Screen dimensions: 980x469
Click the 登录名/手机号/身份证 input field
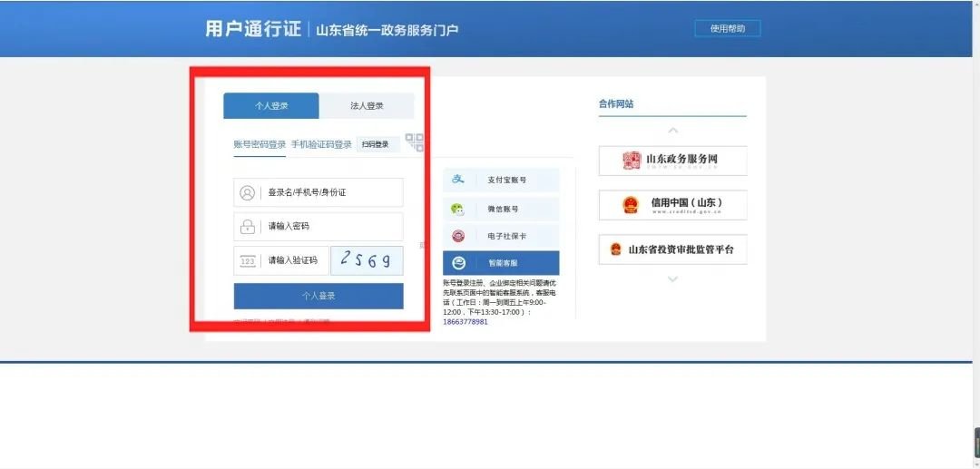tap(318, 192)
